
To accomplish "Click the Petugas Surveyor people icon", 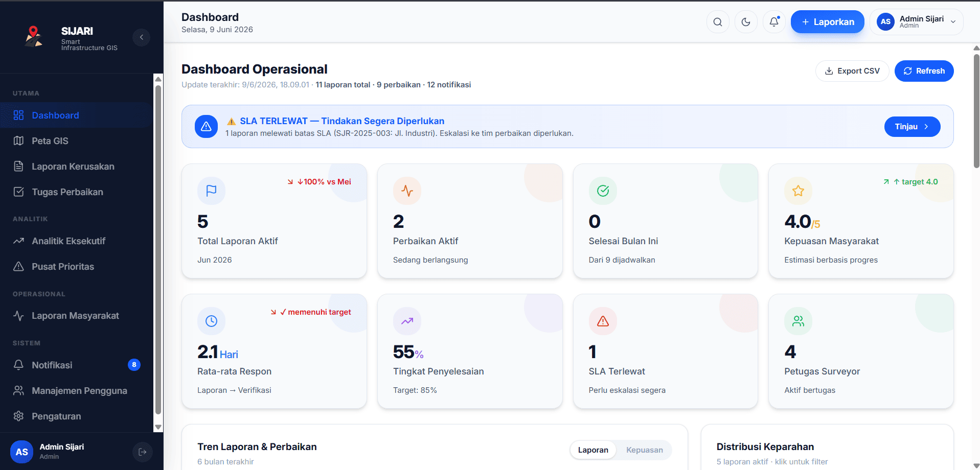I will 798,321.
